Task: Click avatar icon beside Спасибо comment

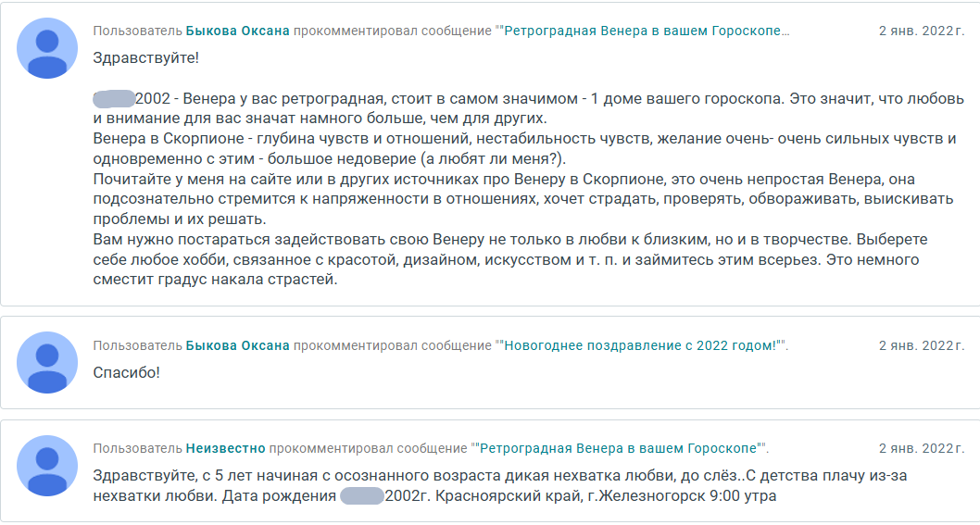Action: click(47, 363)
